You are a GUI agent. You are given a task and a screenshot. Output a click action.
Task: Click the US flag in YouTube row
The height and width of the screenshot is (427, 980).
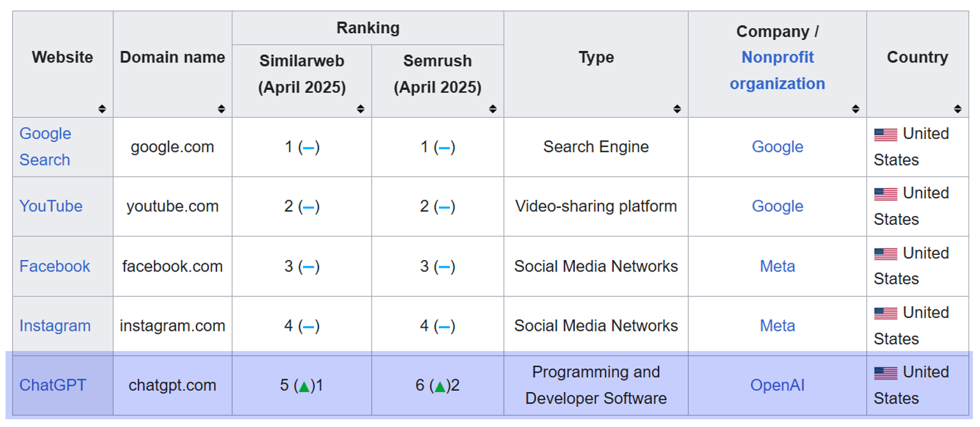(886, 194)
